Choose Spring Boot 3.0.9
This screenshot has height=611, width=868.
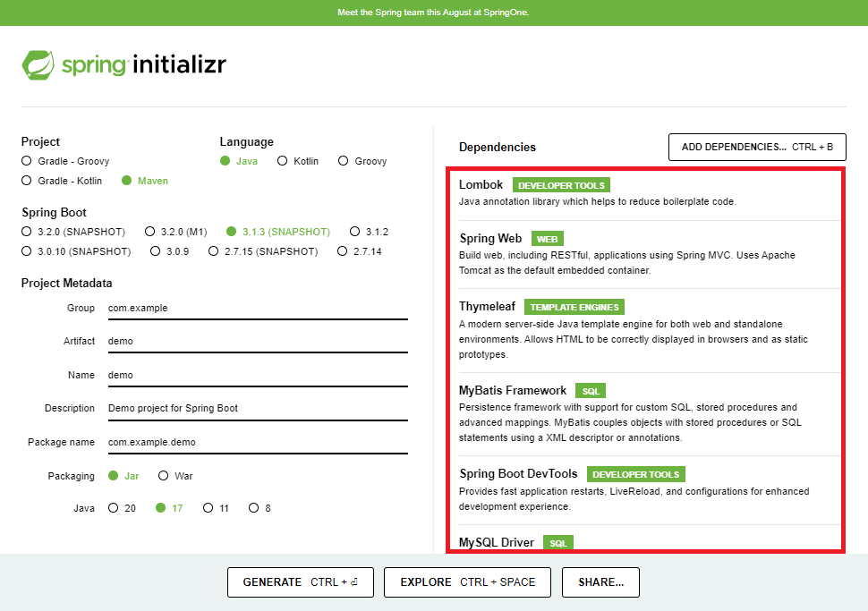[x=169, y=251]
